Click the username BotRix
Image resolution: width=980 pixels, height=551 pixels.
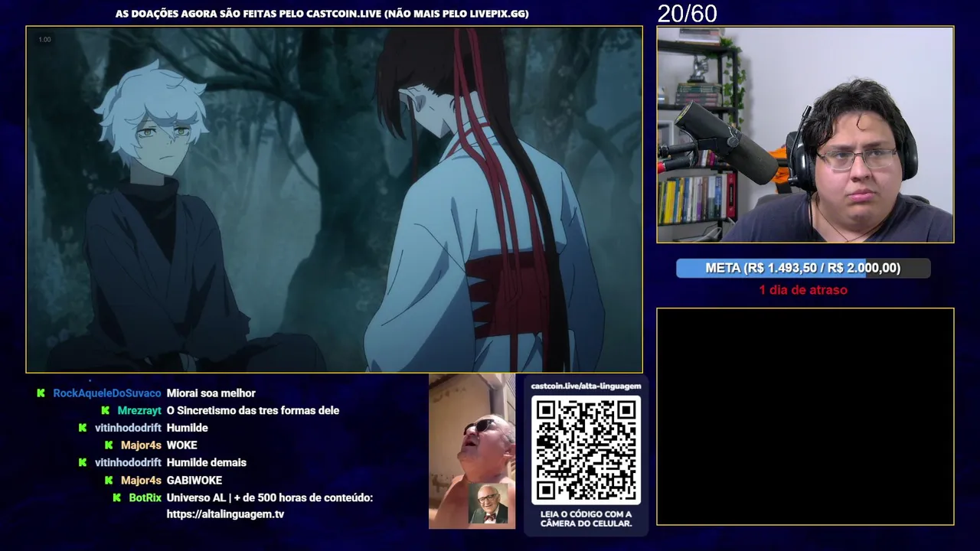pyautogui.click(x=145, y=497)
